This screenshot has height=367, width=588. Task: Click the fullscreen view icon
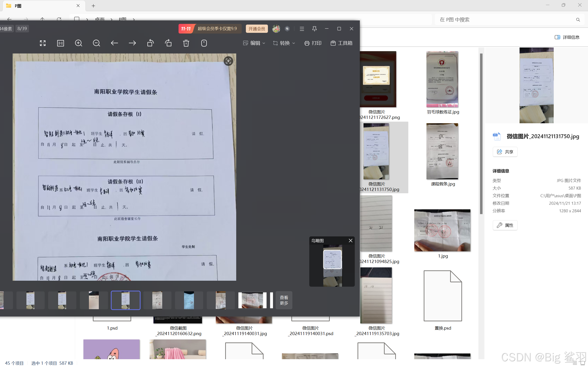43,43
